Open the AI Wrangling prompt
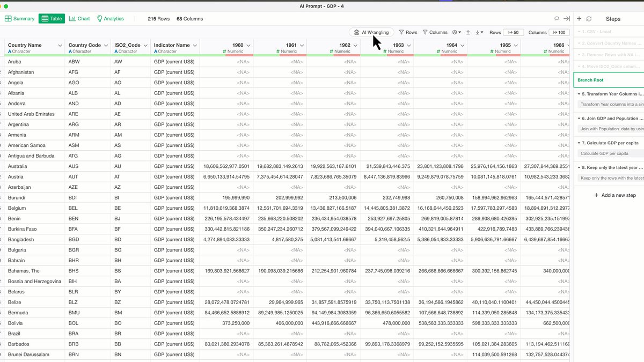644x362 pixels. click(x=371, y=32)
